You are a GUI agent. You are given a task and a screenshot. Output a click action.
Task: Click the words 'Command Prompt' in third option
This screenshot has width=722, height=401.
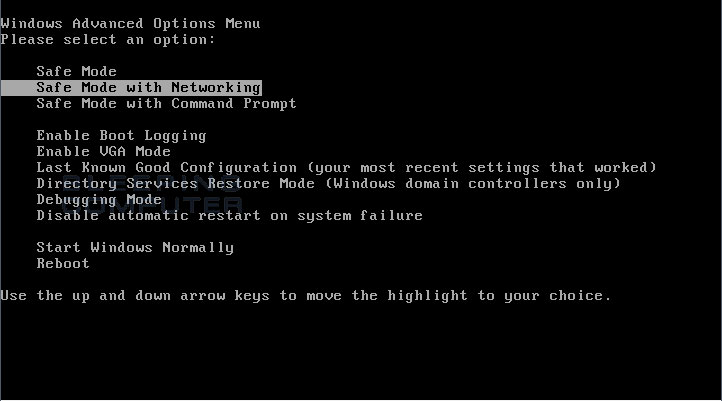(234, 104)
